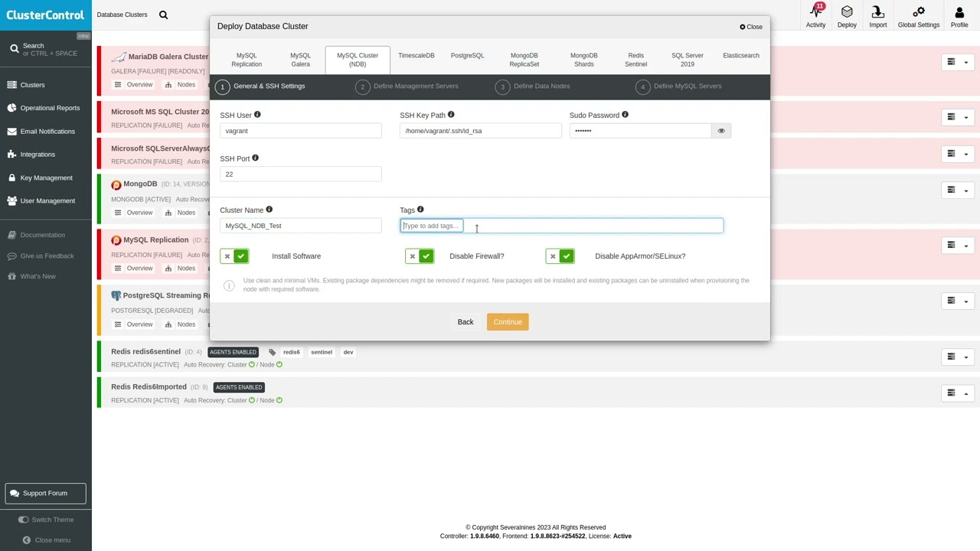The width and height of the screenshot is (980, 551).
Task: Click Continue in deploy dialog
Action: (x=508, y=322)
